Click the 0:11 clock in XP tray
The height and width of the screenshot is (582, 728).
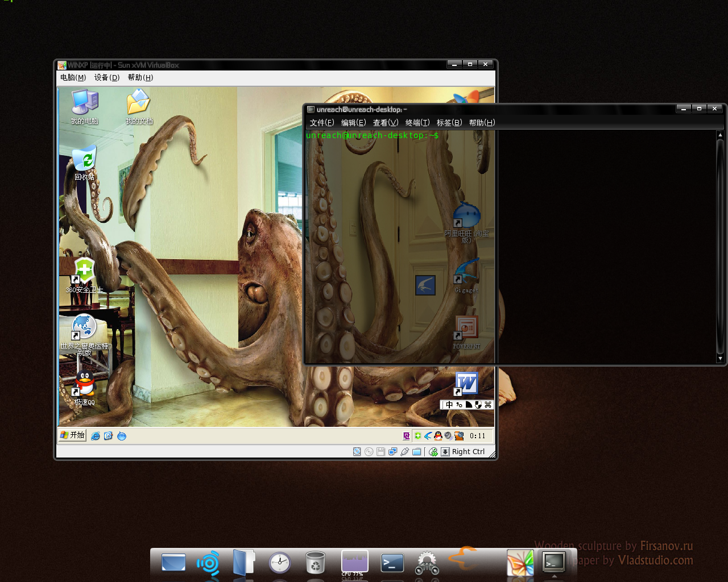478,436
